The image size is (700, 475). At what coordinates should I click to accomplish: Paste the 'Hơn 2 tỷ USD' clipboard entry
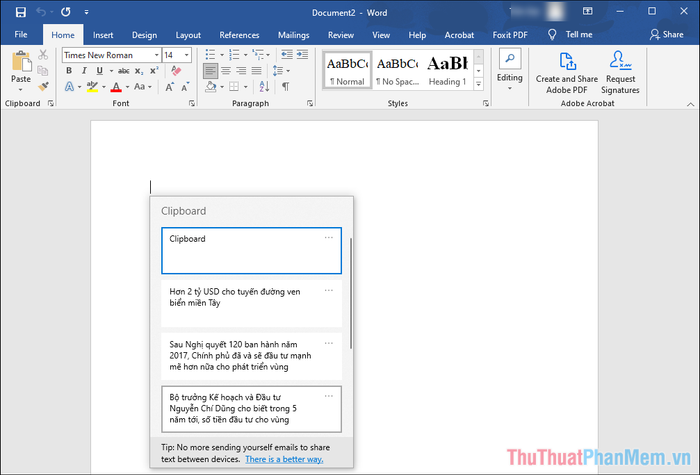click(x=251, y=304)
